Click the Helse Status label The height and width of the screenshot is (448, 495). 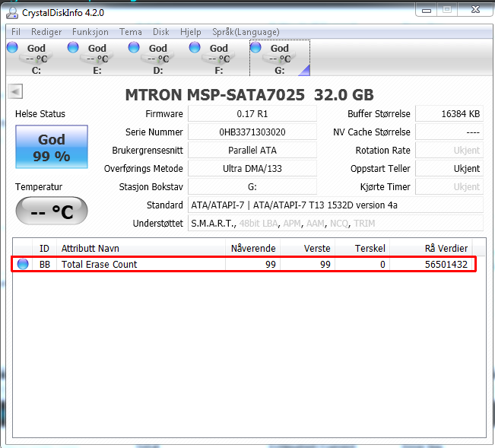pyautogui.click(x=40, y=113)
